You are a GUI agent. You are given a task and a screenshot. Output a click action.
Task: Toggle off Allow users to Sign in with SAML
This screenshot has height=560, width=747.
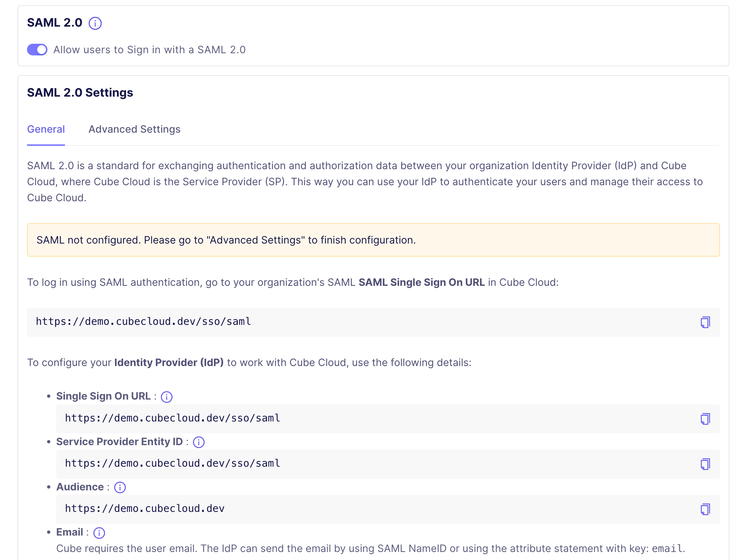click(x=37, y=50)
